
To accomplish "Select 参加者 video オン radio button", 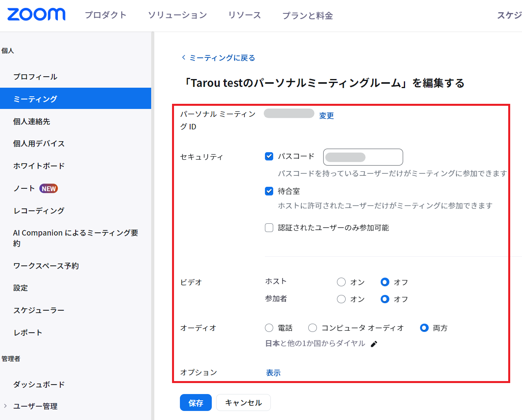I will click(x=341, y=299).
